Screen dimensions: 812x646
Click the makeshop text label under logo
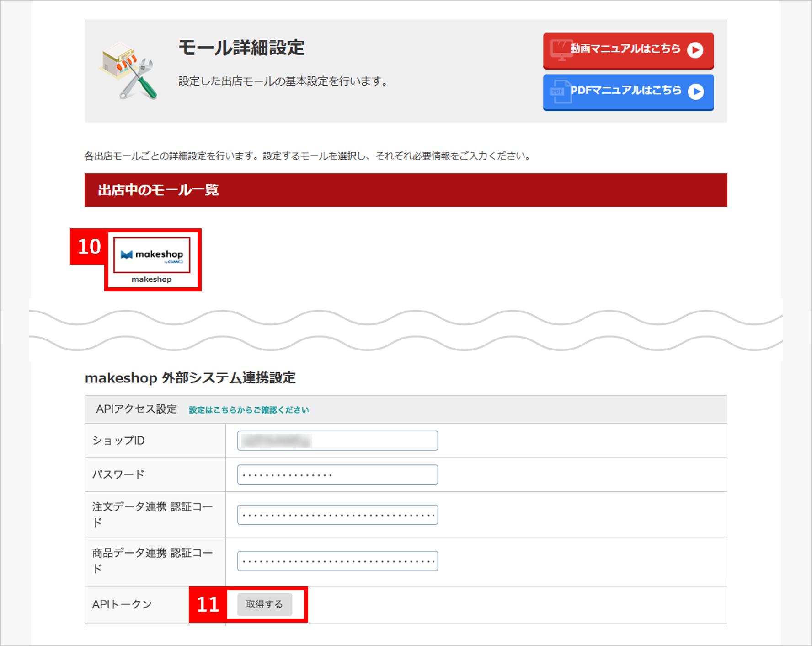(152, 280)
